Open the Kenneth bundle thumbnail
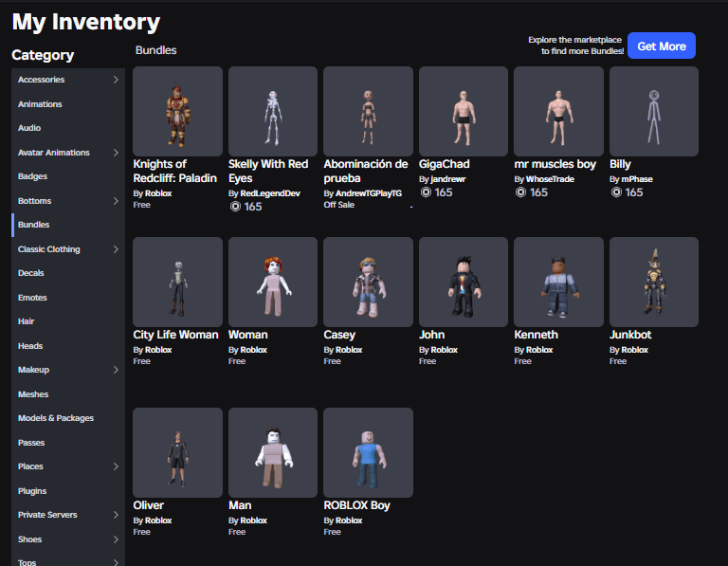Viewport: 728px width, 566px height. pos(558,282)
